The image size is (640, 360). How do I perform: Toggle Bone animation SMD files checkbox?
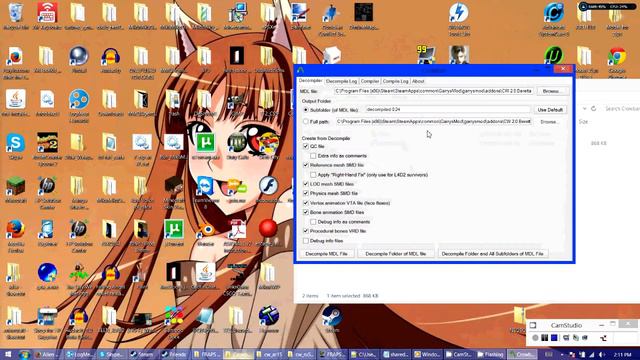click(306, 212)
